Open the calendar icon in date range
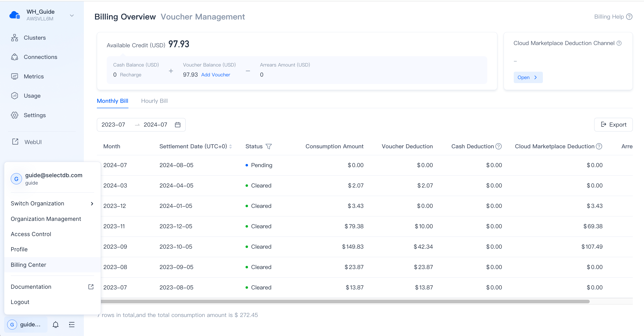This screenshot has height=336, width=644. click(x=178, y=125)
